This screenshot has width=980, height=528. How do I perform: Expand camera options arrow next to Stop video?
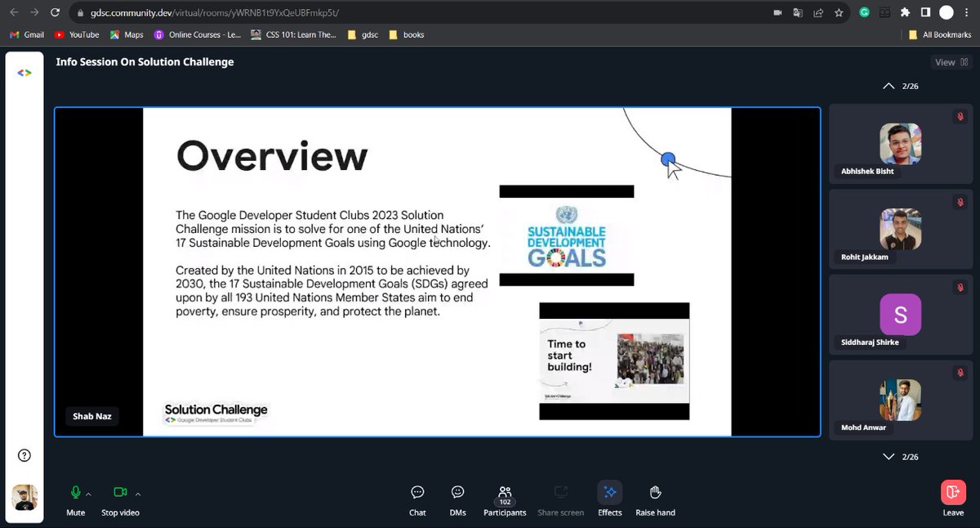click(x=138, y=494)
